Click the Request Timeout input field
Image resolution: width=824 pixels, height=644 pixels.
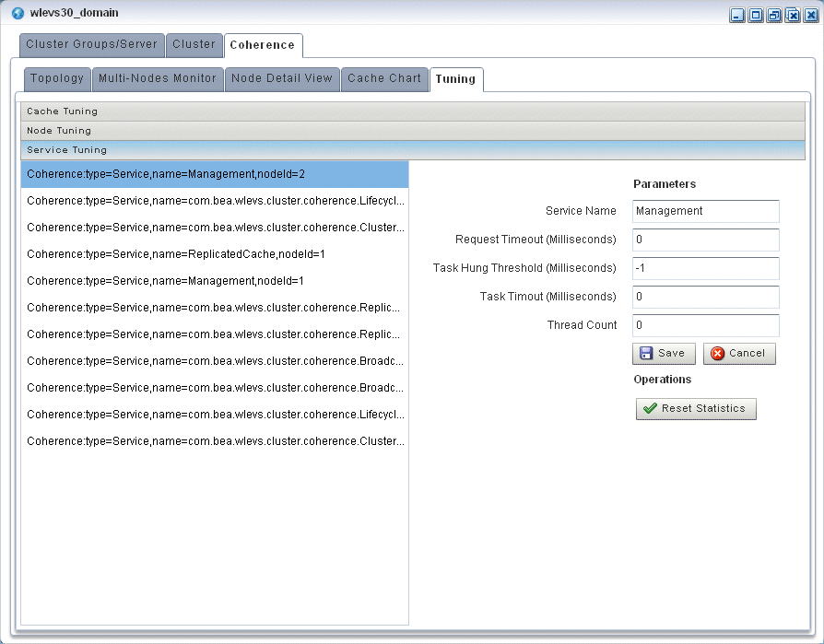(705, 240)
